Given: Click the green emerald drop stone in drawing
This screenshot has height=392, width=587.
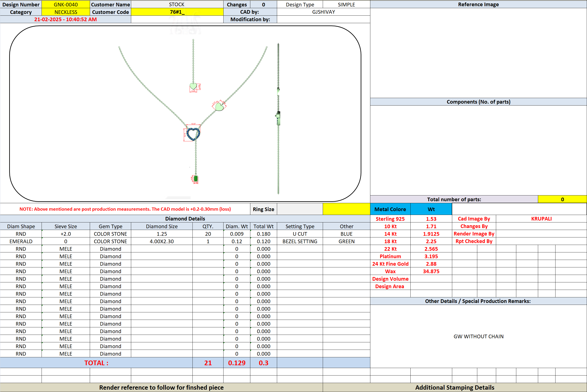Looking at the screenshot, I should pos(196,179).
